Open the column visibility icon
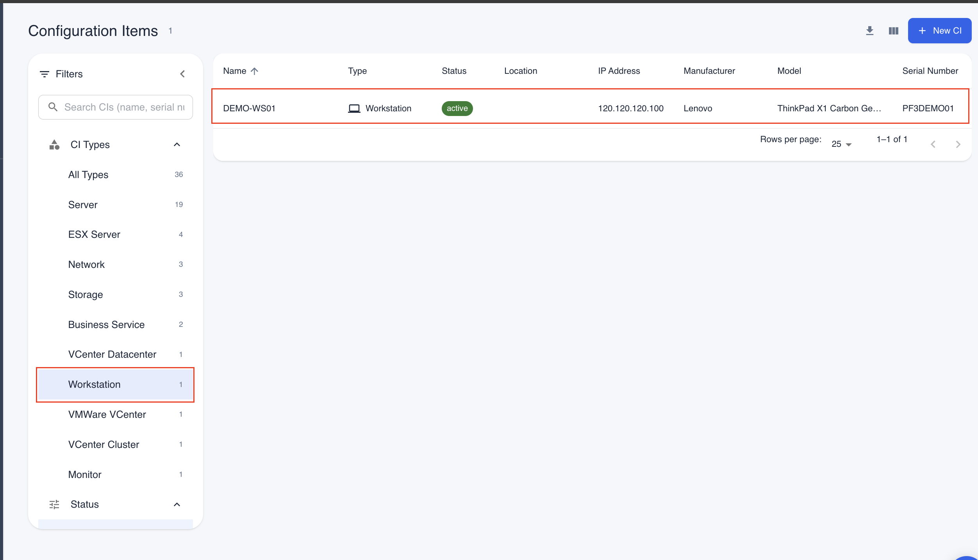Screen dimensions: 978x560 pyautogui.click(x=893, y=30)
